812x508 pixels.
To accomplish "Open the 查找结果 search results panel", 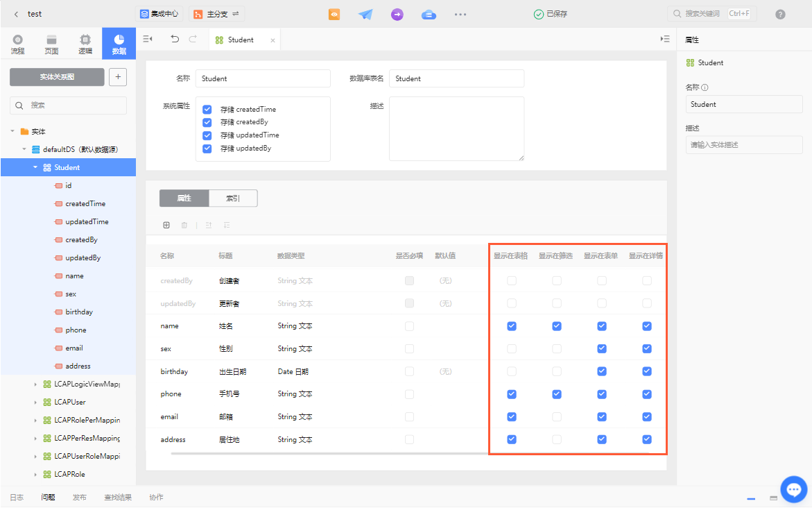I will (118, 497).
